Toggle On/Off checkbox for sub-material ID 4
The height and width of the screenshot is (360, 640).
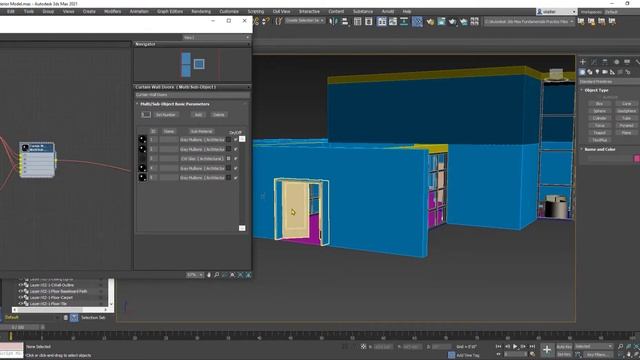[236, 168]
